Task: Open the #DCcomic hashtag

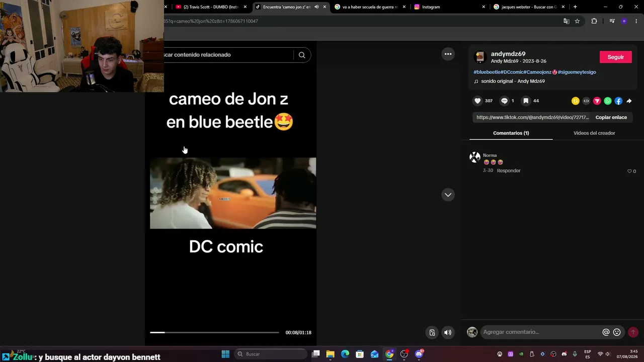Action: coord(512,72)
